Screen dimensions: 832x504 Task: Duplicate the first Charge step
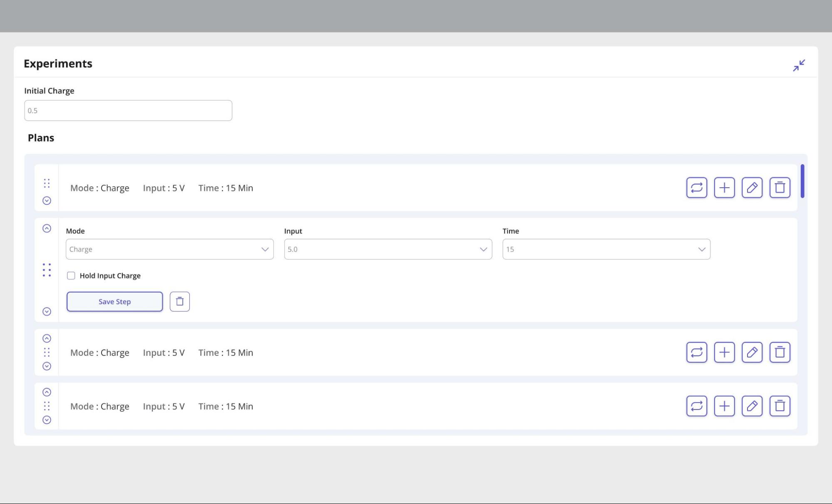696,188
